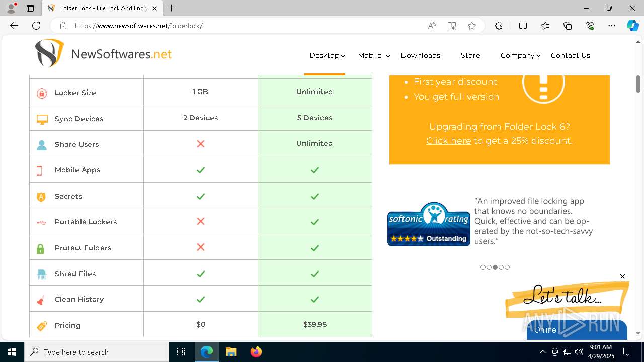Click the Shred Files shredder icon
The height and width of the screenshot is (362, 644).
coord(41,274)
